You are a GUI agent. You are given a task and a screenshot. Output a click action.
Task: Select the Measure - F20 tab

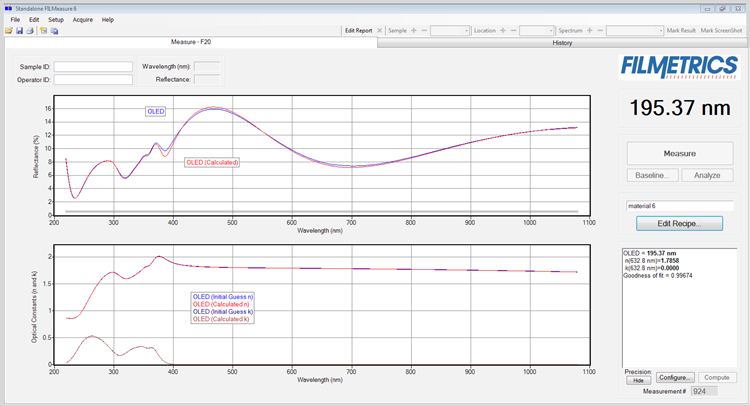pyautogui.click(x=191, y=42)
